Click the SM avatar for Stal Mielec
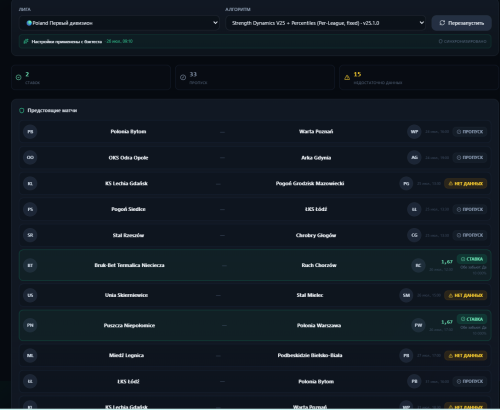Viewport: 500px width, 410px height. click(x=406, y=295)
